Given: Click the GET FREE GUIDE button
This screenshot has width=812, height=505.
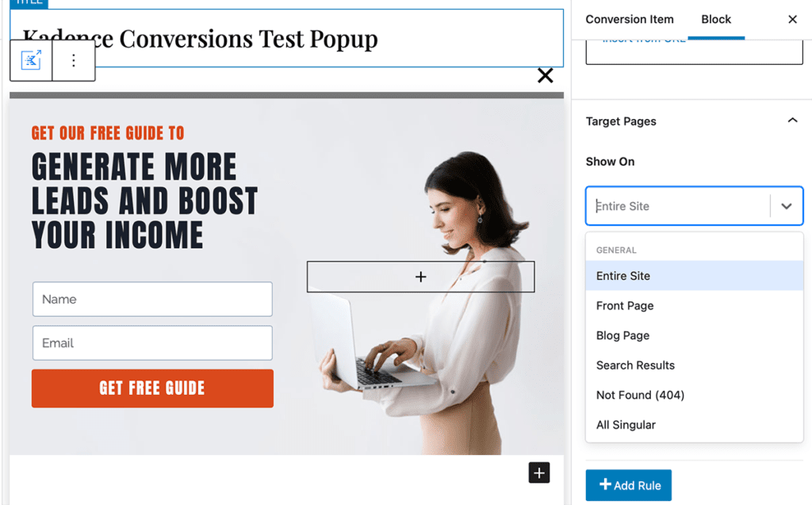Looking at the screenshot, I should [152, 388].
